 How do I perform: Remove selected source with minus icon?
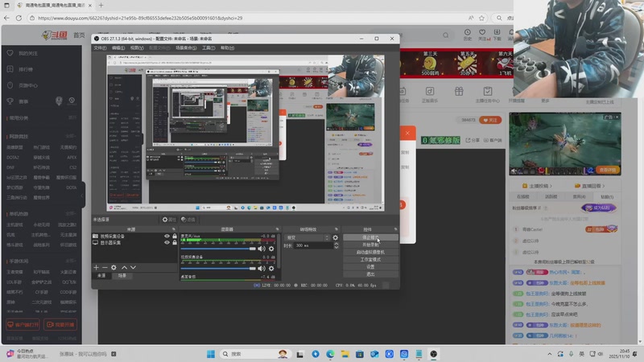click(105, 267)
